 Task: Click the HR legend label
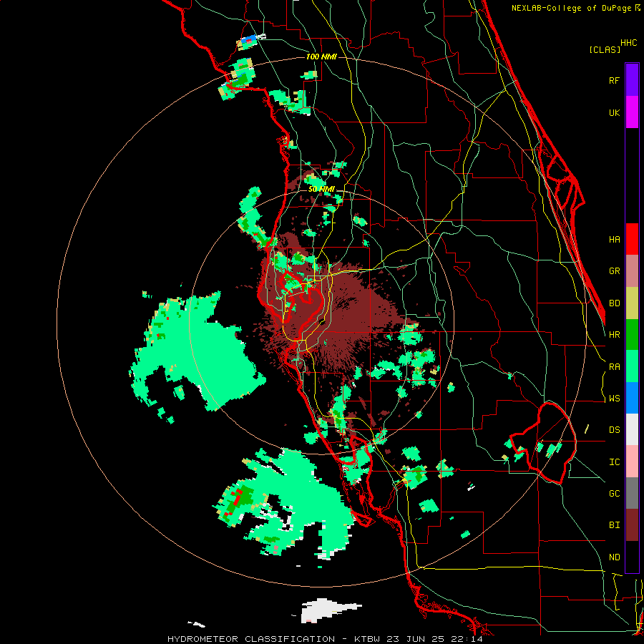click(x=614, y=335)
